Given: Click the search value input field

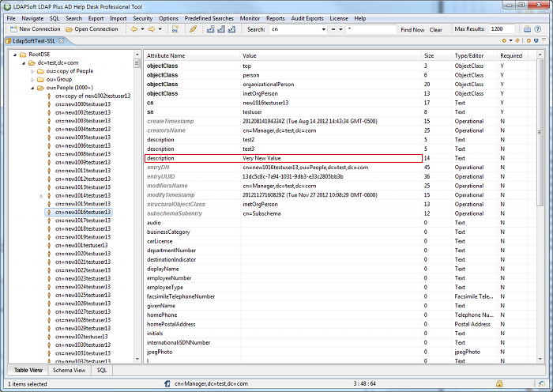Looking at the screenshot, I should (371, 29).
